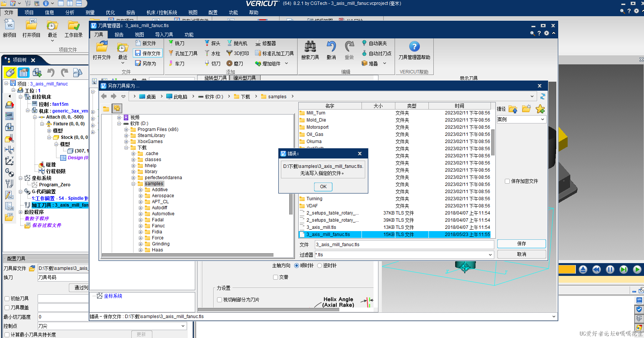Open the 文件 menu in main window

(x=9, y=12)
